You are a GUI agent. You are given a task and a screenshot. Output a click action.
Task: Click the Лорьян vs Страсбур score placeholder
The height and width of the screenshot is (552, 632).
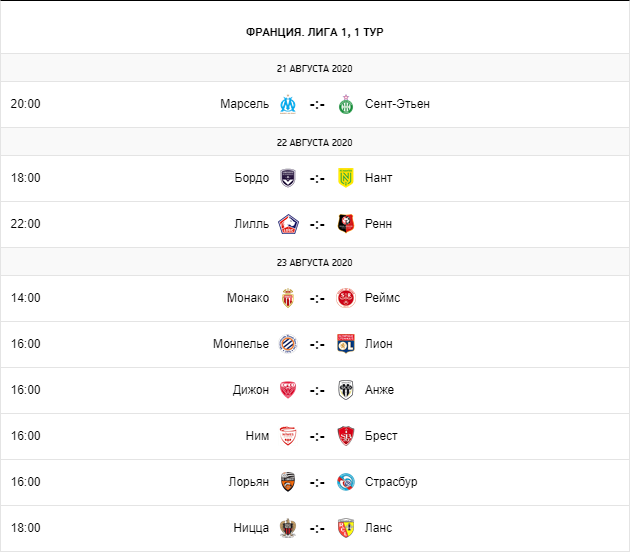coord(317,482)
